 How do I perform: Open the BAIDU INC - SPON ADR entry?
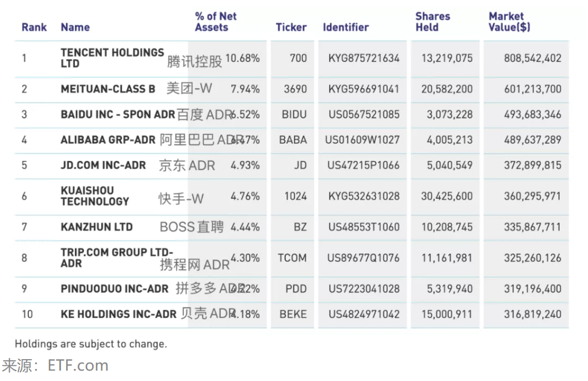117,115
